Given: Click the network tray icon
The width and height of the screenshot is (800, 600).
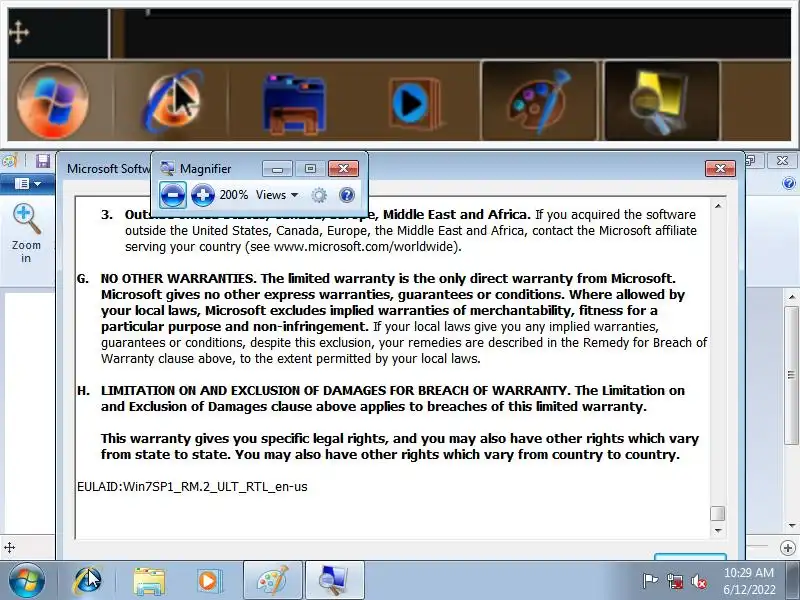Looking at the screenshot, I should pos(674,581).
